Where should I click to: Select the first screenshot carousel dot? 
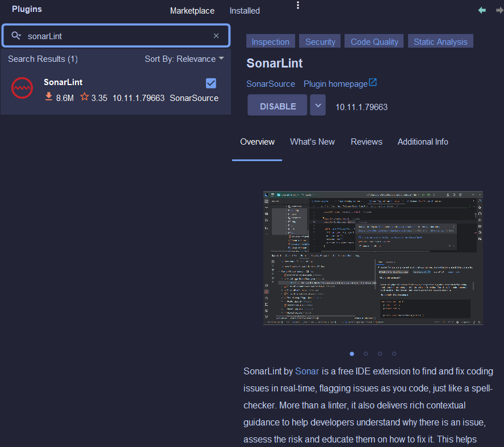tap(352, 354)
